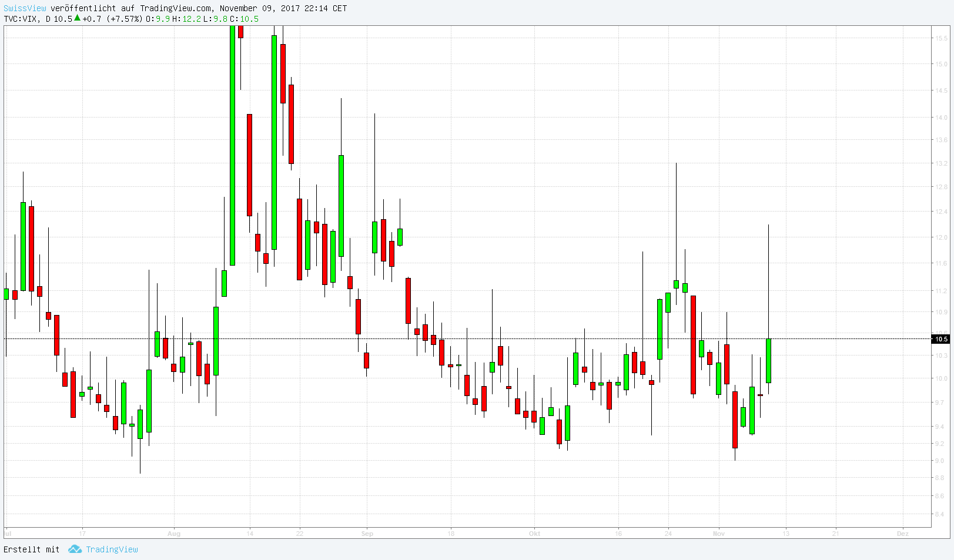Click the low value L:9.8
The width and height of the screenshot is (954, 560).
(215, 19)
